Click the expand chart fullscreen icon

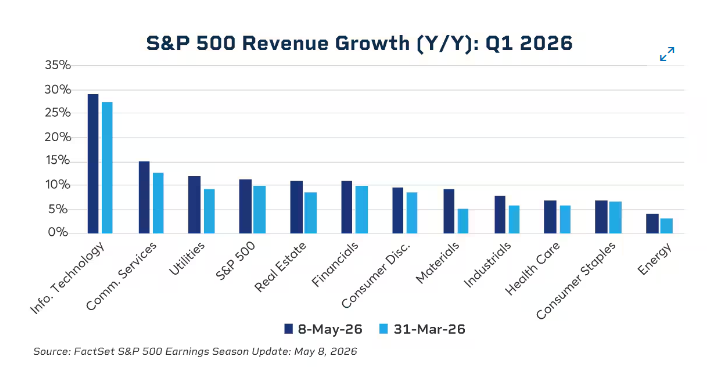pos(667,54)
